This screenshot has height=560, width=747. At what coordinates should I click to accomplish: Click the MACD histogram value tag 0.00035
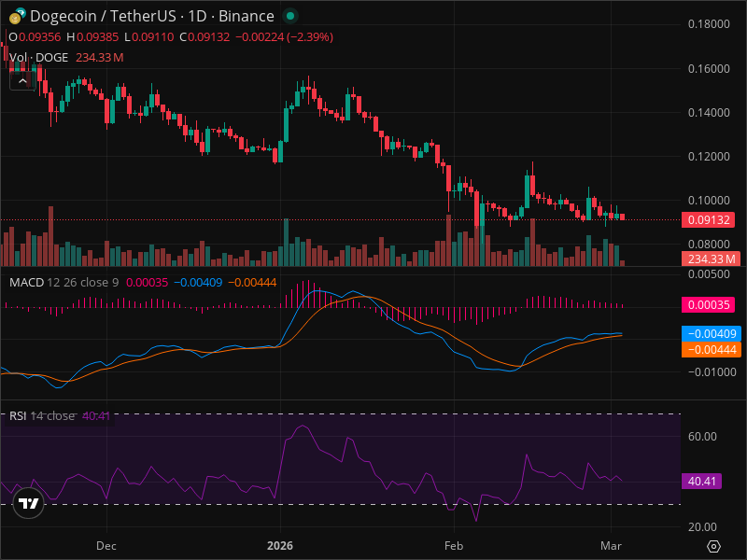click(708, 305)
